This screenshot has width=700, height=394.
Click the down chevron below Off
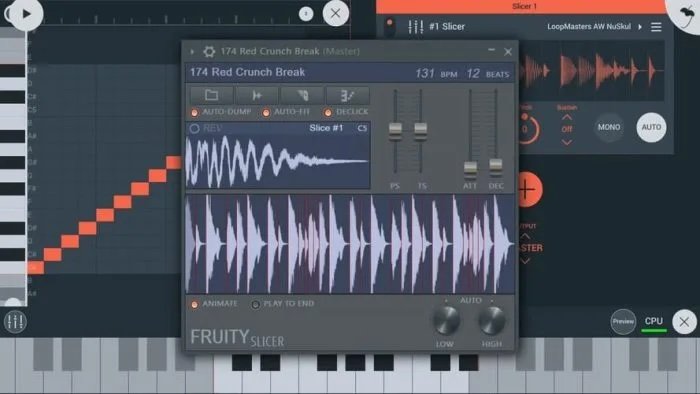[x=567, y=143]
